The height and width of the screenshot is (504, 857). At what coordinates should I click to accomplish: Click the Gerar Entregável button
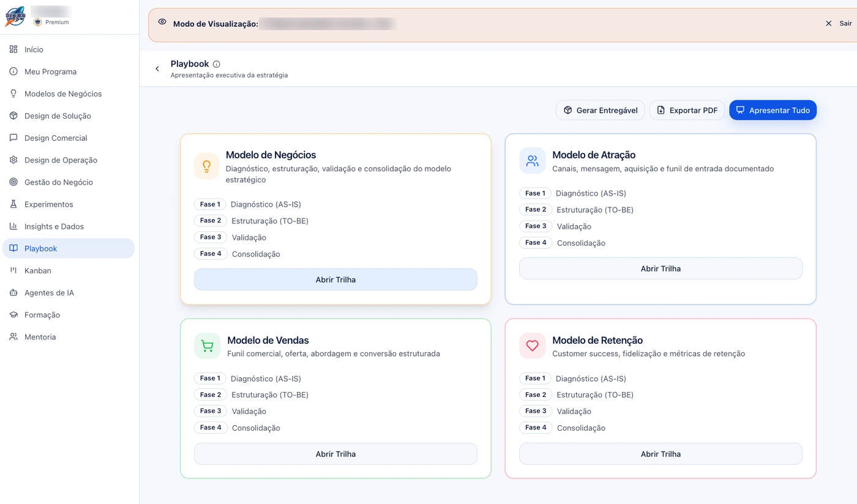click(x=601, y=110)
